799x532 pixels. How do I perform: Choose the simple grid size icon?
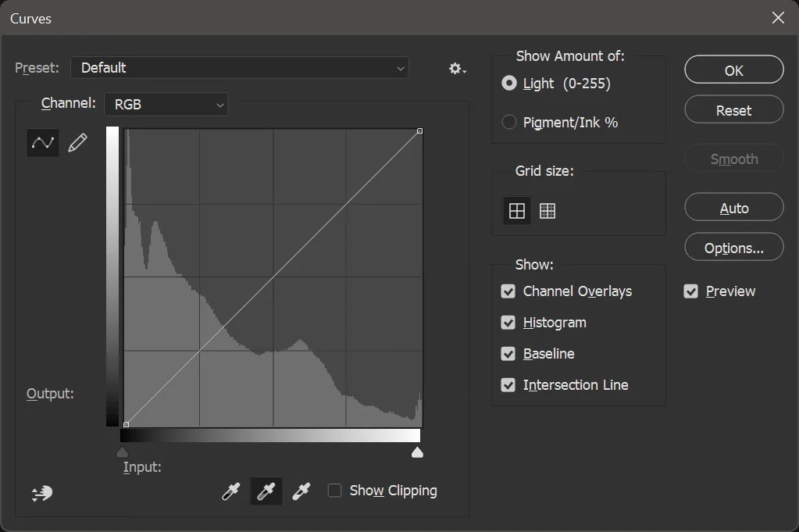(517, 211)
